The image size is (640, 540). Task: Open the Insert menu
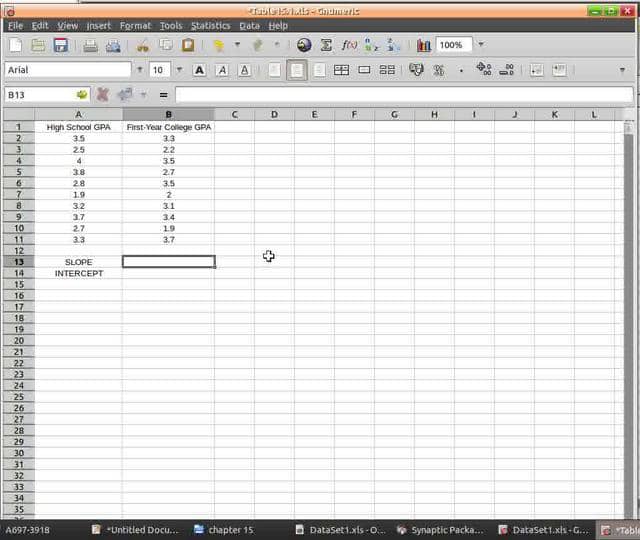(x=98, y=26)
